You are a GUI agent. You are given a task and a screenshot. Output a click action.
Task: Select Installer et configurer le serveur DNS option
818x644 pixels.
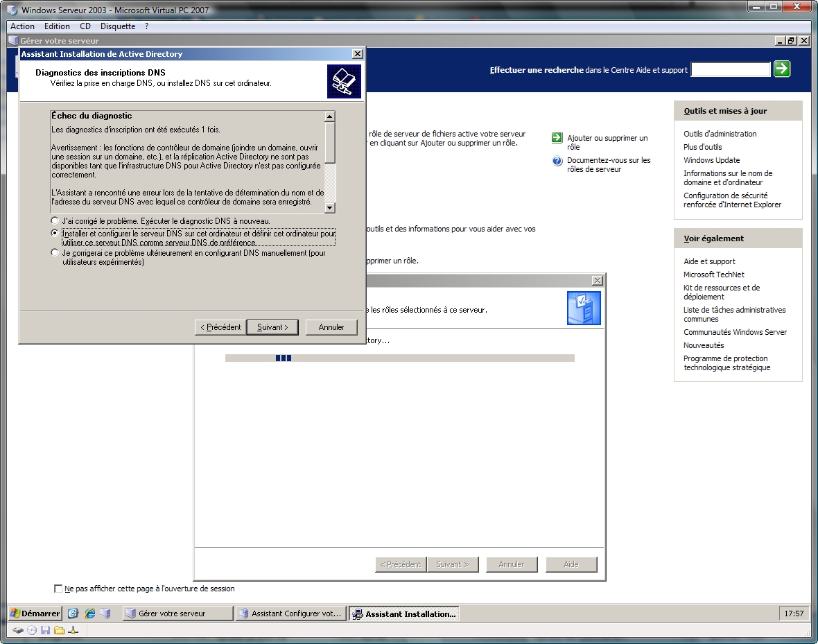[55, 234]
